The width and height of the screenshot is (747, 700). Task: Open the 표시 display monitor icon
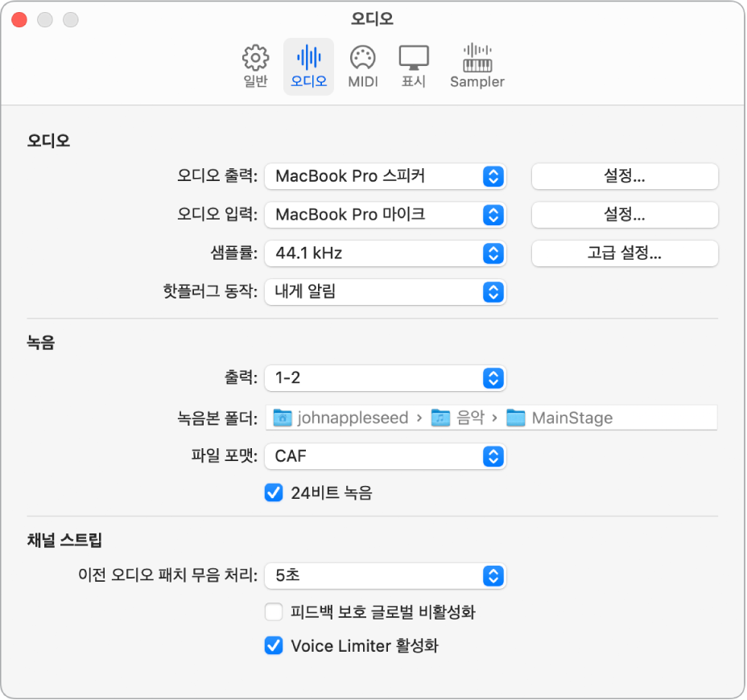pyautogui.click(x=414, y=58)
